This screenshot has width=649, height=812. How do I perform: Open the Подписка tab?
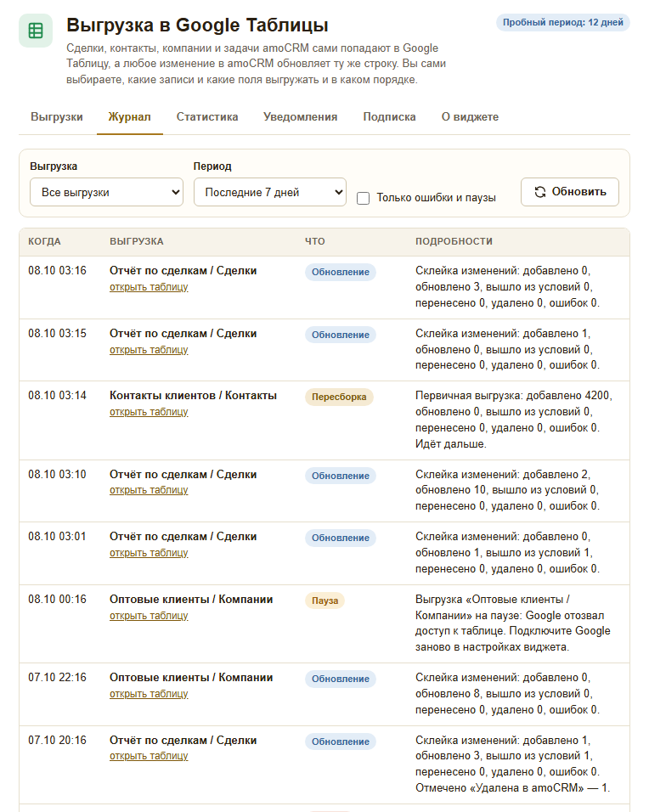click(x=390, y=117)
